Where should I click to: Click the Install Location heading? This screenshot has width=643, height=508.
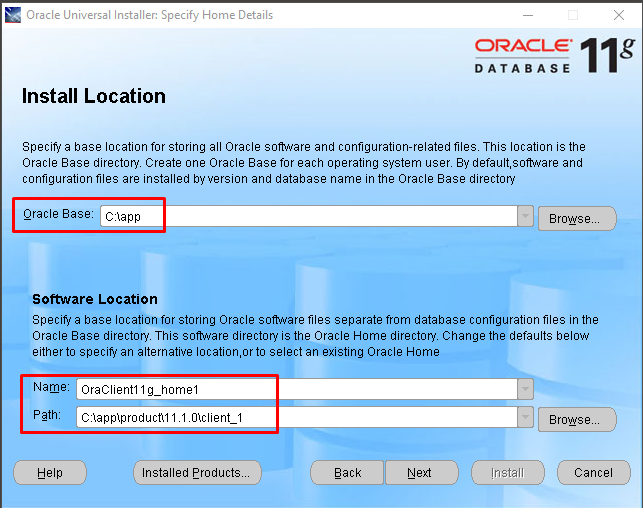point(94,97)
